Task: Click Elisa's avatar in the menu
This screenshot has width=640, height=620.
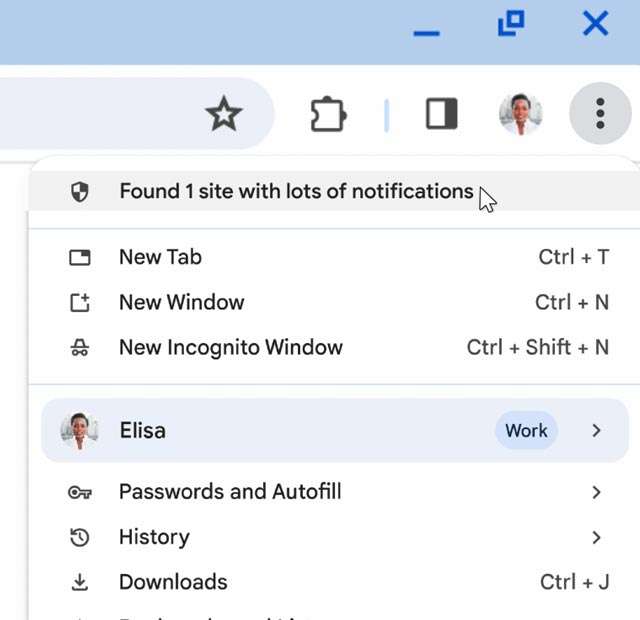Action: click(x=79, y=431)
